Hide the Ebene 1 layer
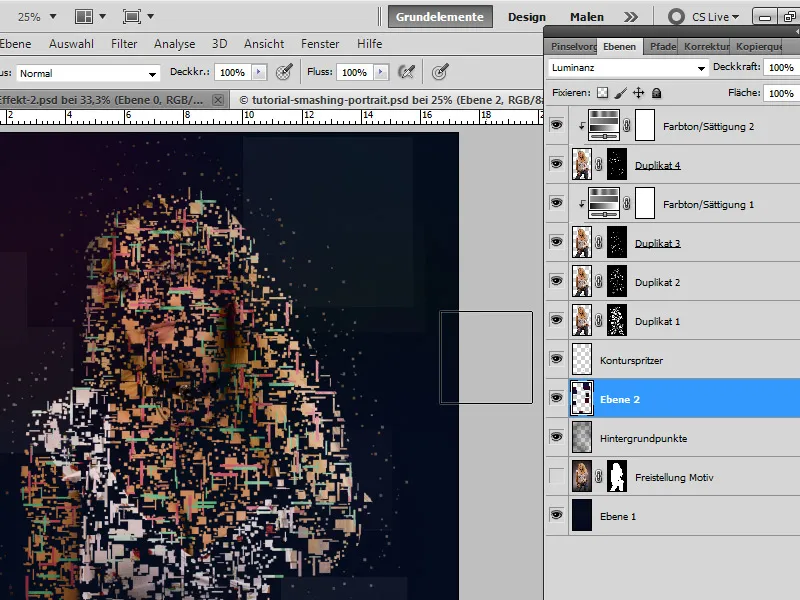The width and height of the screenshot is (800, 600). [557, 516]
